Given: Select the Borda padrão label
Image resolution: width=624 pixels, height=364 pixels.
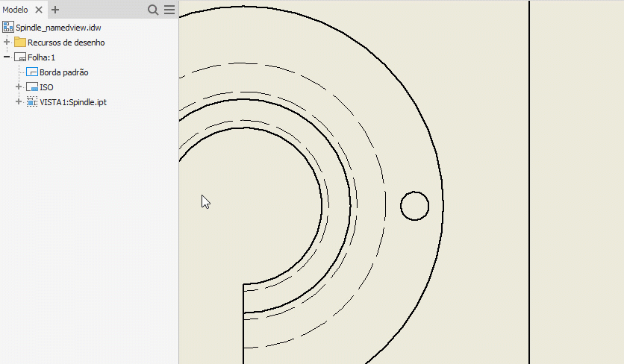Looking at the screenshot, I should [x=63, y=72].
